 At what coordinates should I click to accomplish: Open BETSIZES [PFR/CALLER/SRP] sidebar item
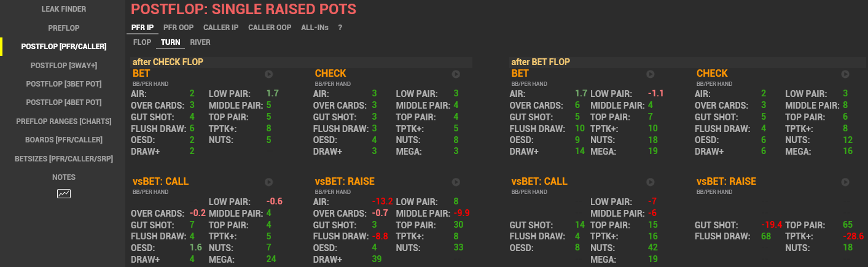pyautogui.click(x=64, y=158)
